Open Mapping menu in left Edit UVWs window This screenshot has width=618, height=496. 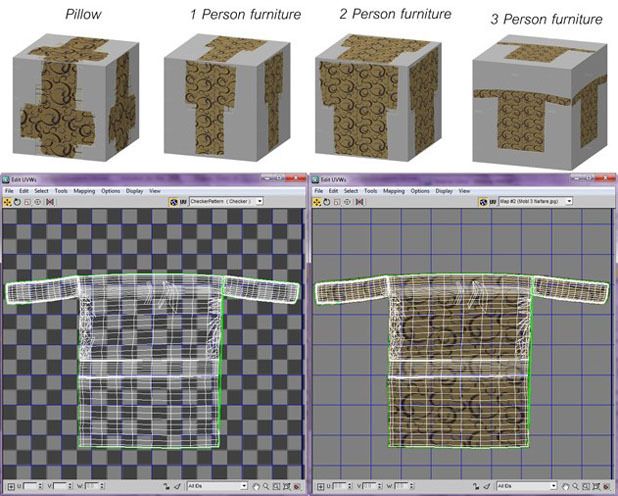(x=84, y=191)
